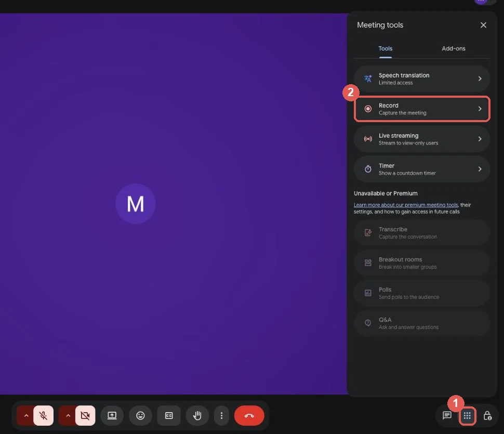Raise hand using the hand icon

coord(197,415)
